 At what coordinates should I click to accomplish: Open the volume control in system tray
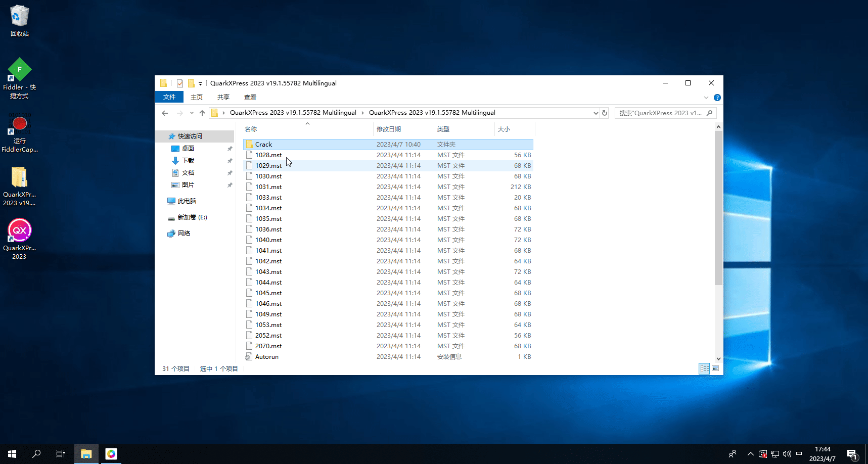(787, 454)
